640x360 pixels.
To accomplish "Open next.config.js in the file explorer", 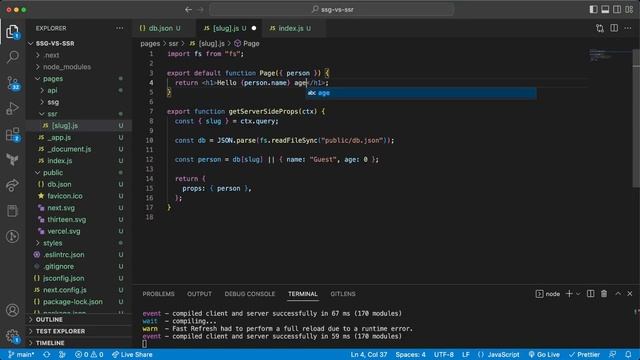I will pos(79,290).
